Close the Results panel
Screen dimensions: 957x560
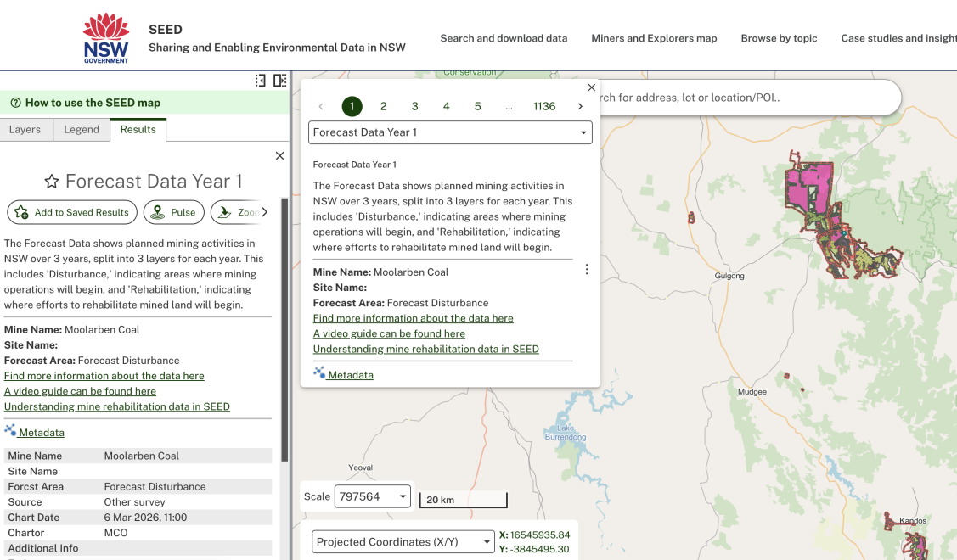pos(279,156)
